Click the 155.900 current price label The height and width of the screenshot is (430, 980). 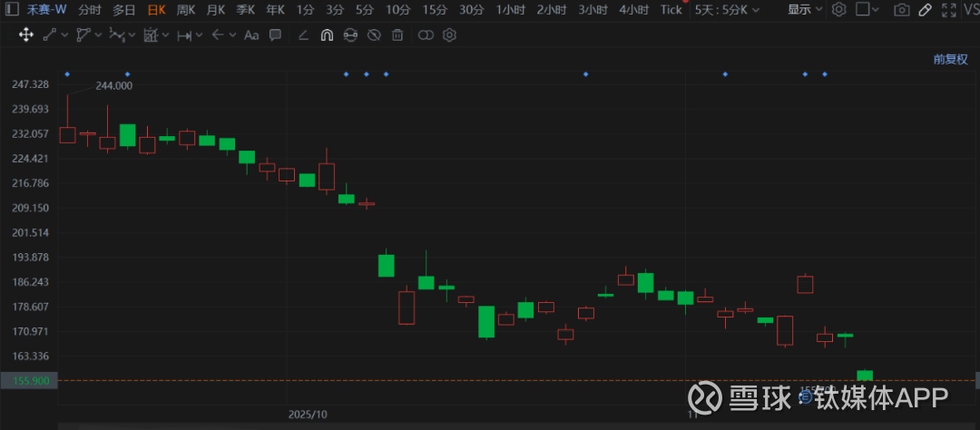pos(29,381)
